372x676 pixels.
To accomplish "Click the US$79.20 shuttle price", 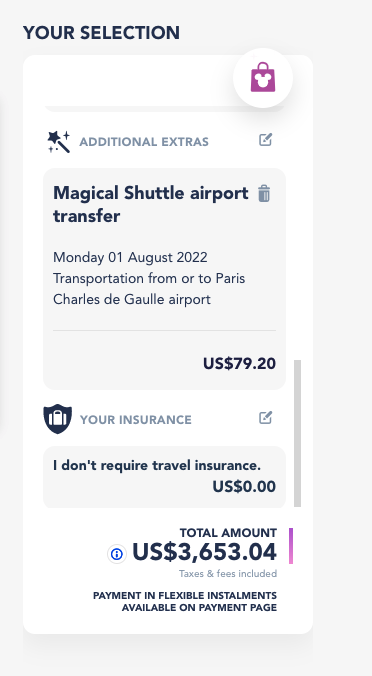I will (240, 364).
